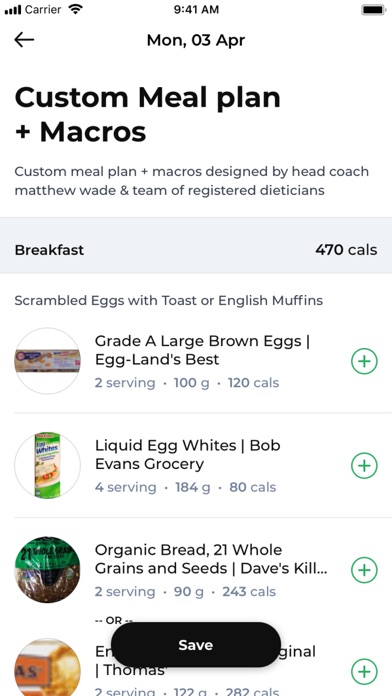
Task: Open the Dave's Killer Bread thumbnail
Action: click(48, 569)
